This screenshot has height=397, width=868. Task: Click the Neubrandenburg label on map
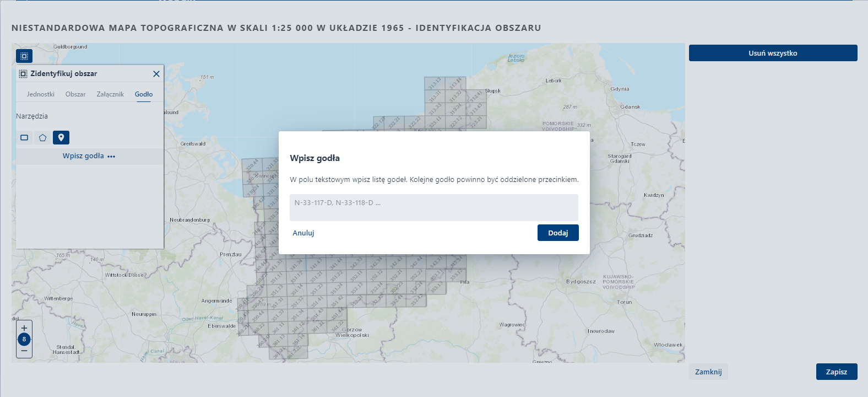tap(189, 220)
